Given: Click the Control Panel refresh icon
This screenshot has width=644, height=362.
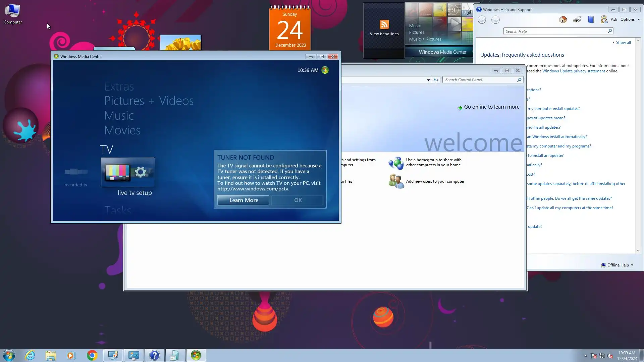Looking at the screenshot, I should pos(436,80).
